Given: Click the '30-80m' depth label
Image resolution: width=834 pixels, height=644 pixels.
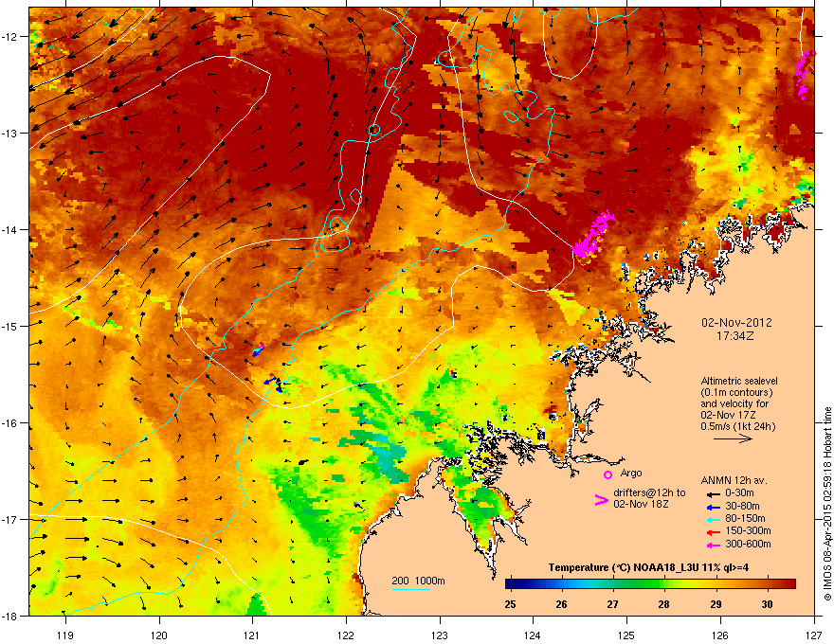Looking at the screenshot, I should [742, 506].
